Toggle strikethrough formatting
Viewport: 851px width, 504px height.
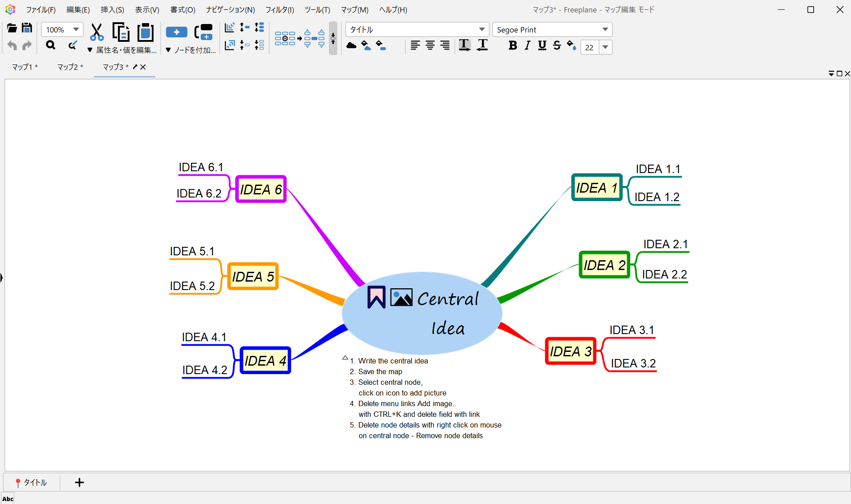tap(557, 45)
